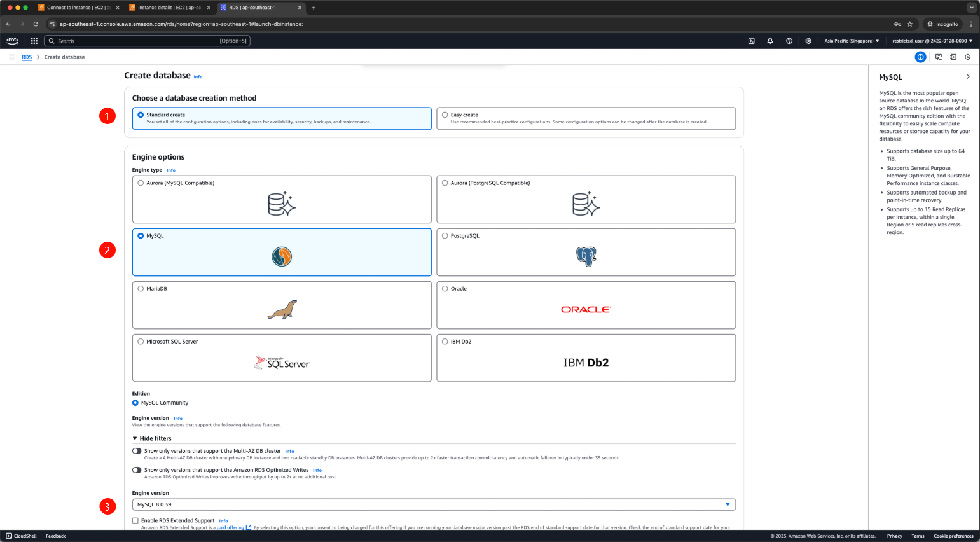This screenshot has height=542, width=980.
Task: Open the restricted_user account menu
Action: pyautogui.click(x=932, y=41)
